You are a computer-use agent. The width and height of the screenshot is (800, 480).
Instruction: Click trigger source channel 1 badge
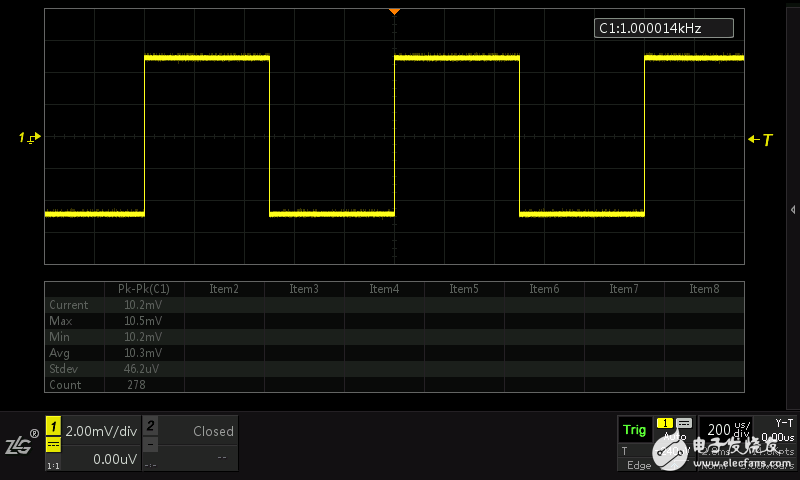663,424
